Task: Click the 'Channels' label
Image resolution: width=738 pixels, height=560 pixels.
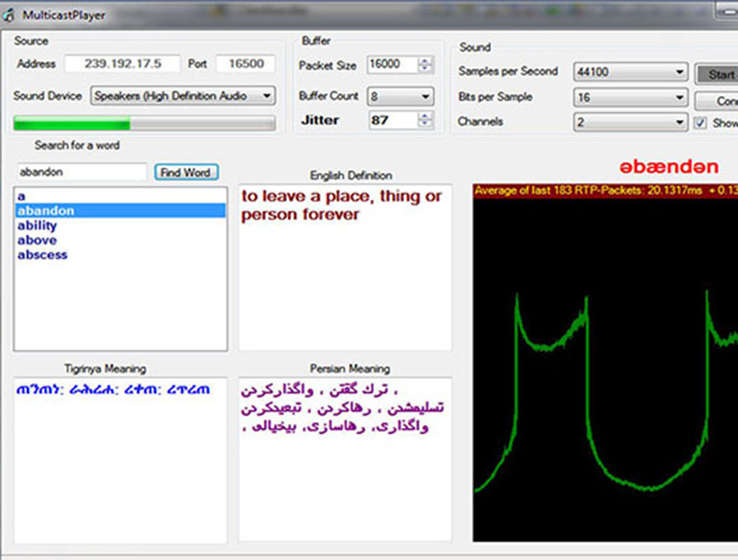Action: coord(480,121)
